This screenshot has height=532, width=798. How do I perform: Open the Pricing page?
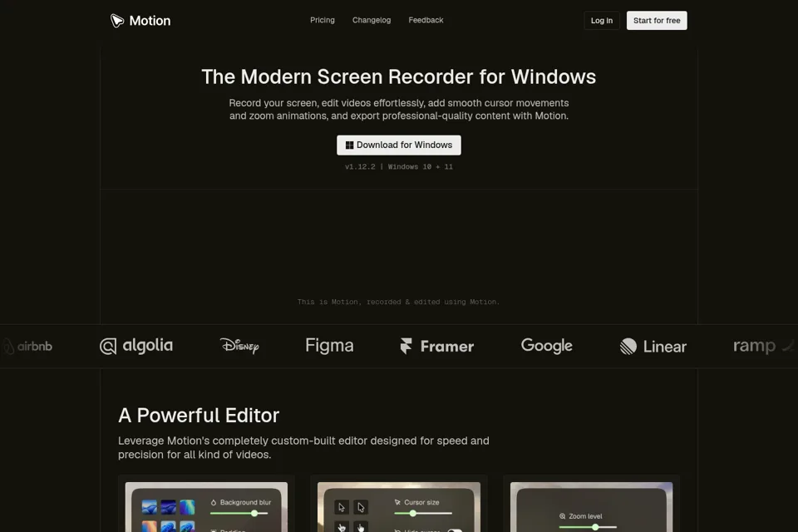click(323, 20)
